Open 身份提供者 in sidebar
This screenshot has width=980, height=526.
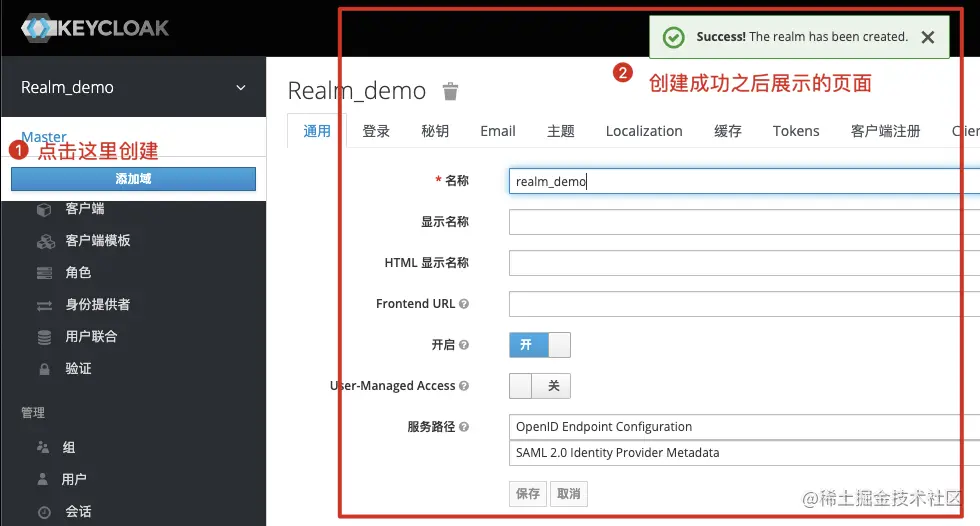click(x=98, y=304)
